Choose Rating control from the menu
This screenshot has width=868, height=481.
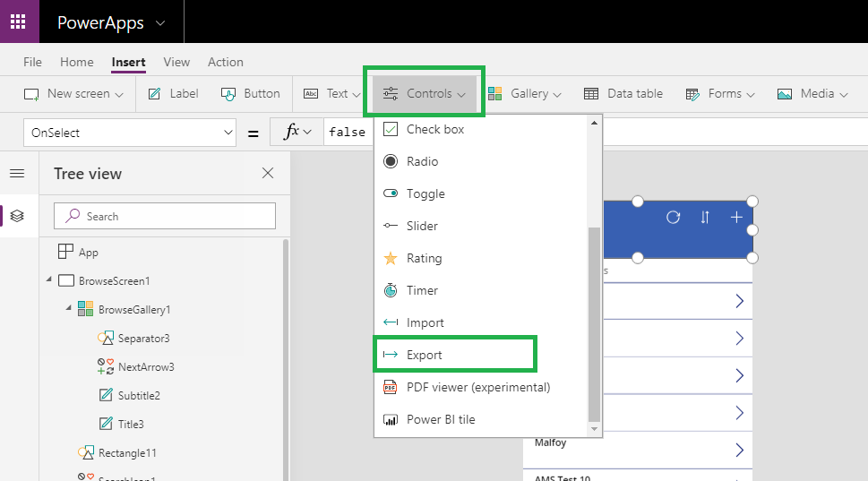point(480,258)
